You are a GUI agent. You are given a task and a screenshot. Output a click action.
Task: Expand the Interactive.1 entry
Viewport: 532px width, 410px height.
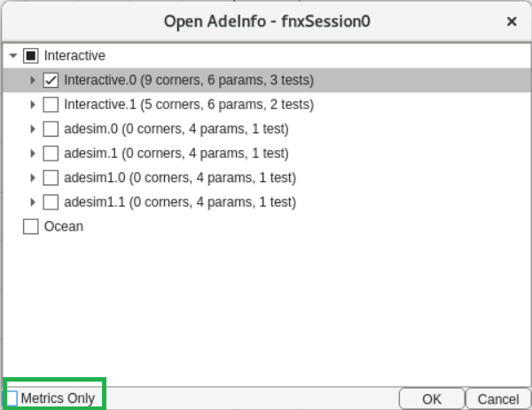33,105
